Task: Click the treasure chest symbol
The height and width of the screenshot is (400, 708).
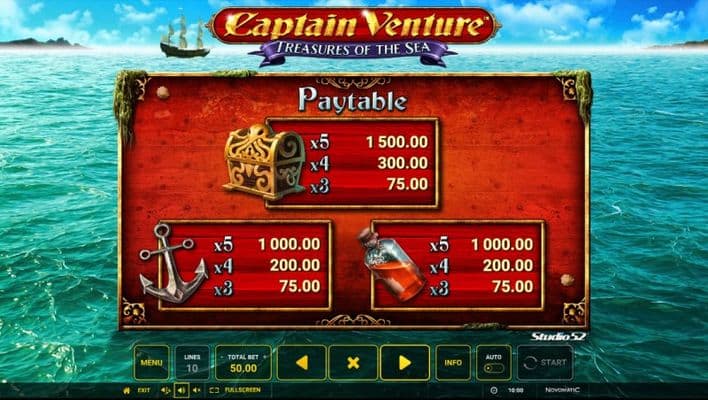Action: point(264,162)
